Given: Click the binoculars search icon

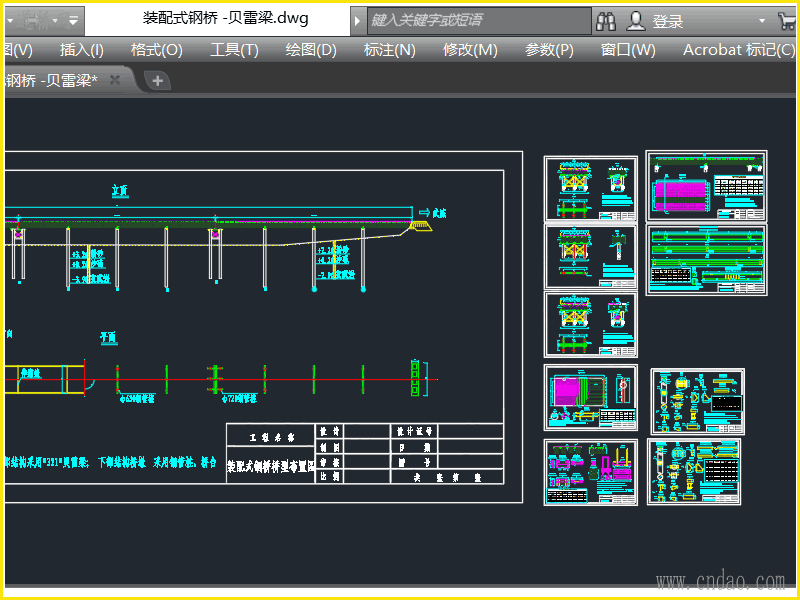Looking at the screenshot, I should point(606,21).
